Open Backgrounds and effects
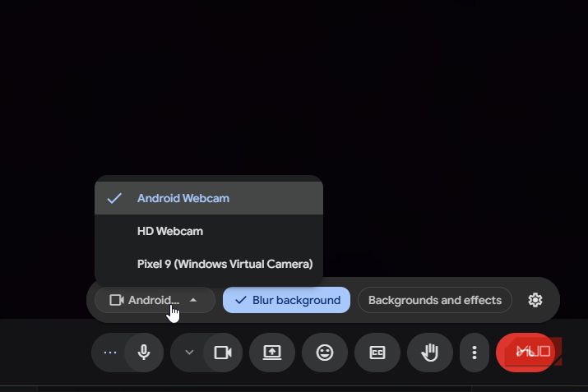The width and height of the screenshot is (588, 392). point(434,300)
